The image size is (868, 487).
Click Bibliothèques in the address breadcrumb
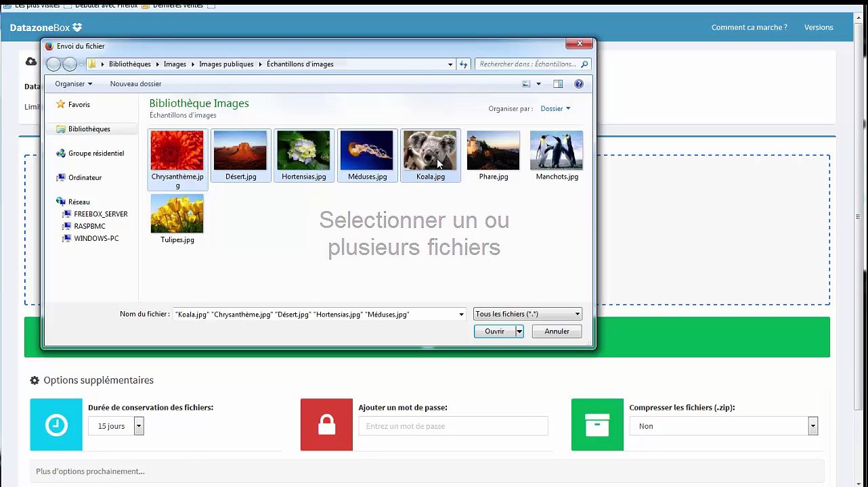click(130, 64)
